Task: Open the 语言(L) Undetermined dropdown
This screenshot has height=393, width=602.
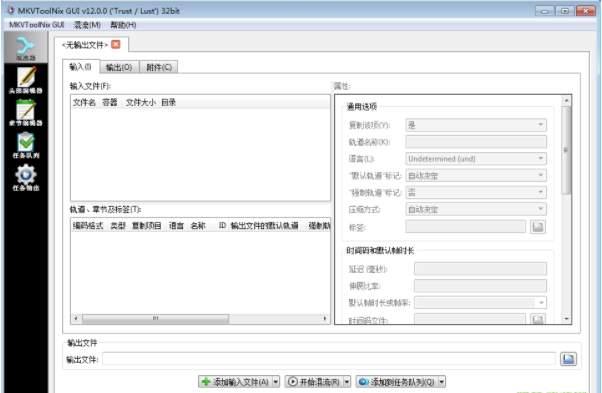Action: [x=476, y=159]
